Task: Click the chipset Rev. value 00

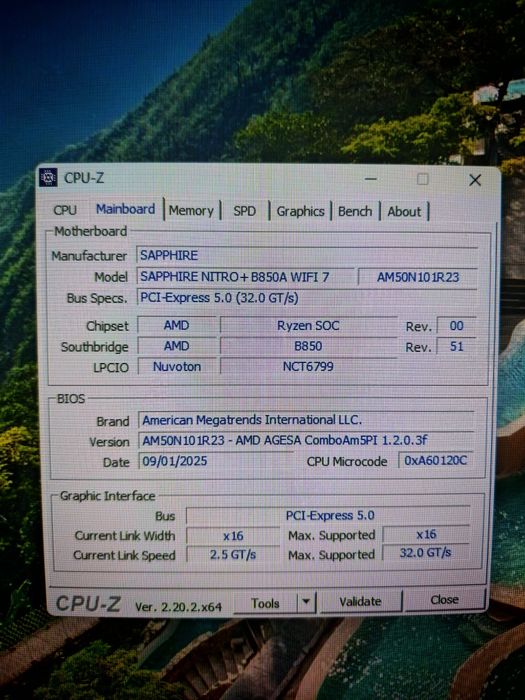Action: point(456,326)
